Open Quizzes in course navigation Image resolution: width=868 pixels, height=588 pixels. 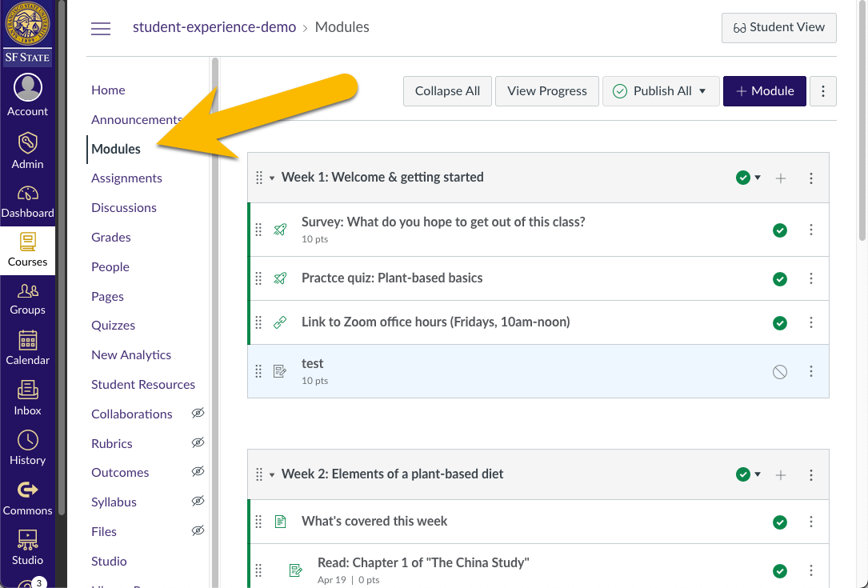(114, 325)
